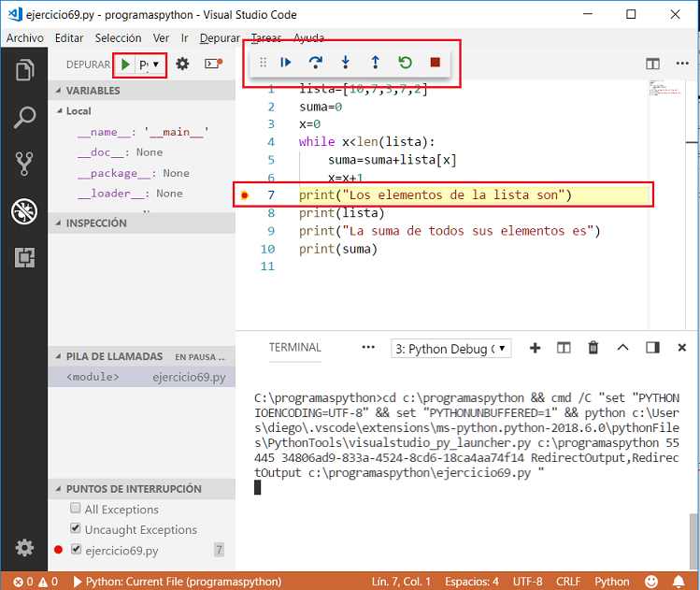Collapse the PUNTOS DE INTERRUPCIÓN section
The image size is (700, 590).
[141, 489]
